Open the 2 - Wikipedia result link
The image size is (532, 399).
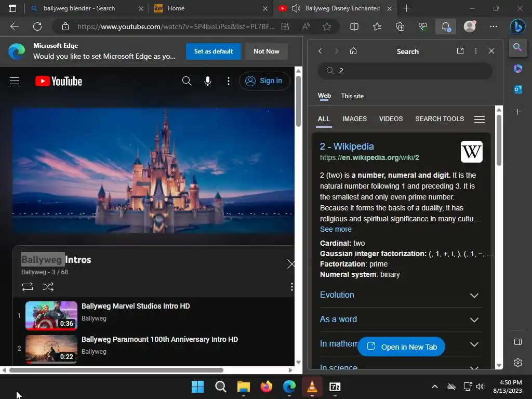tap(347, 146)
